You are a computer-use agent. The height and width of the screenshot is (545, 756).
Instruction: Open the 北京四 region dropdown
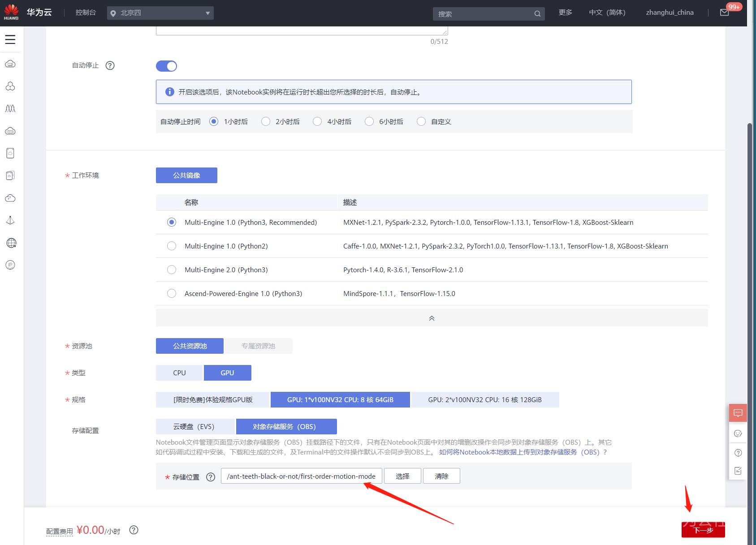click(160, 13)
